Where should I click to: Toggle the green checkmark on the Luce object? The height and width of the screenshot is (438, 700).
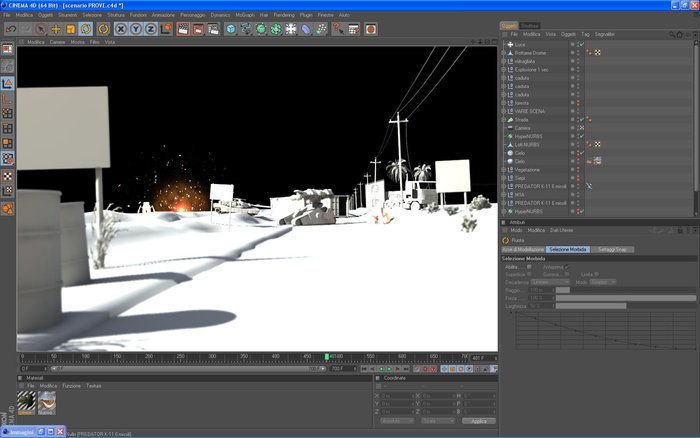(581, 45)
